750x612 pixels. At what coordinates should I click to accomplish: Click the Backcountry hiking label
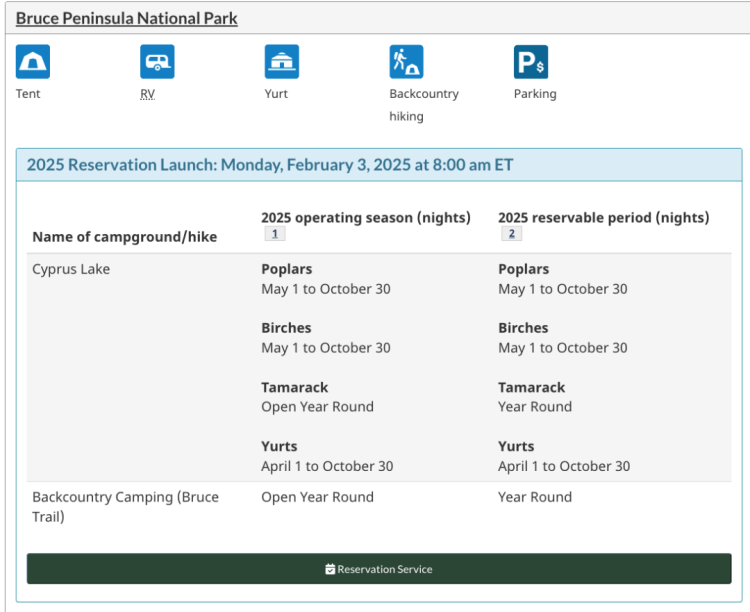tap(424, 105)
